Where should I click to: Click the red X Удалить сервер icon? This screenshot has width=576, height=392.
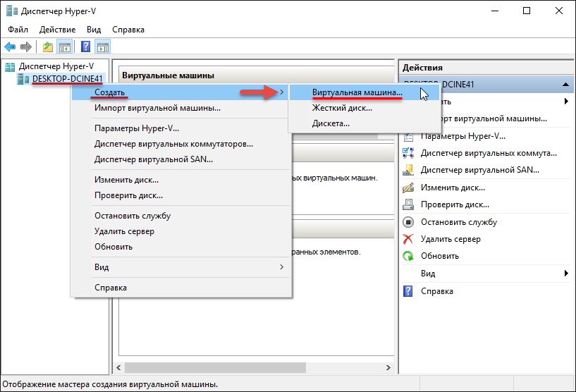408,239
